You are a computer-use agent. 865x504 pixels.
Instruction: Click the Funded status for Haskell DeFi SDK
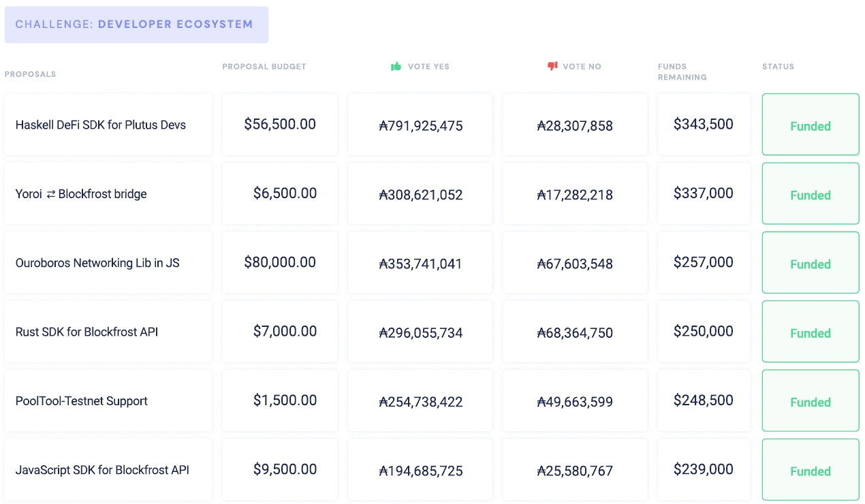pyautogui.click(x=810, y=126)
